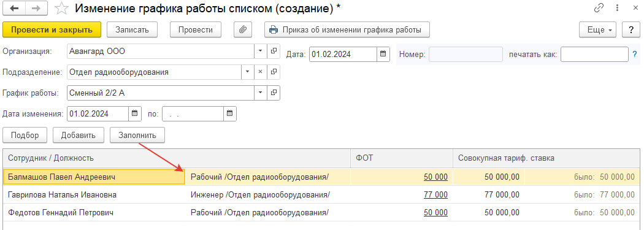Open attached files via paperclip icon
The height and width of the screenshot is (230, 644).
point(243,29)
